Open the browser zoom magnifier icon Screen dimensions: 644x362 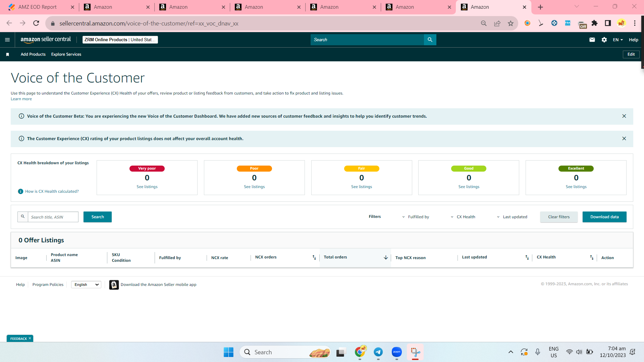click(484, 23)
